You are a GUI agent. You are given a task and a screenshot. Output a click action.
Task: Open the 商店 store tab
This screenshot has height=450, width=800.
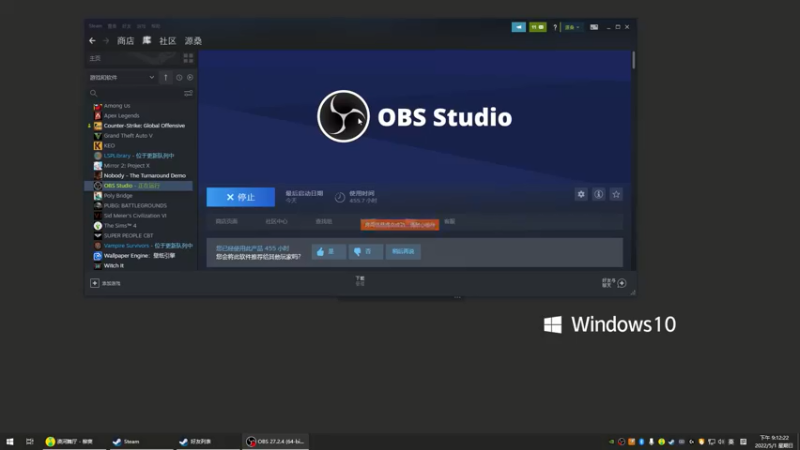click(125, 41)
